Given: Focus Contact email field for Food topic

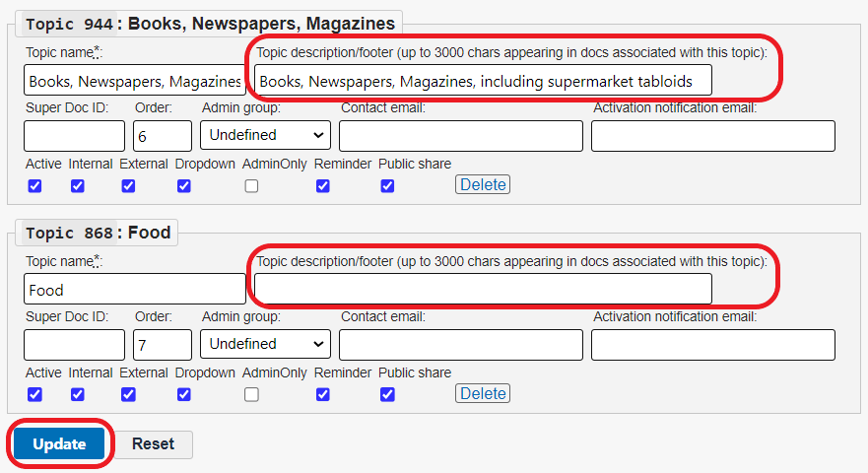Looking at the screenshot, I should [x=461, y=345].
